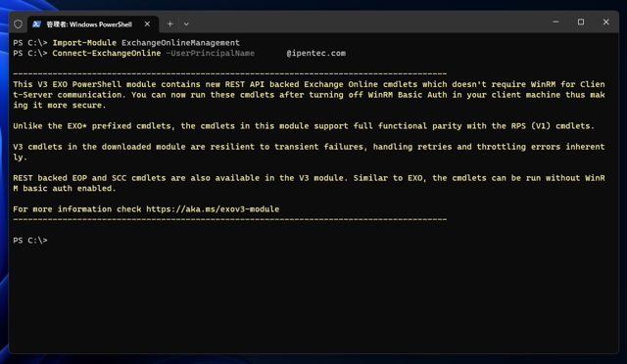Open the https://aka.ms/exov3-module link

tap(213, 209)
